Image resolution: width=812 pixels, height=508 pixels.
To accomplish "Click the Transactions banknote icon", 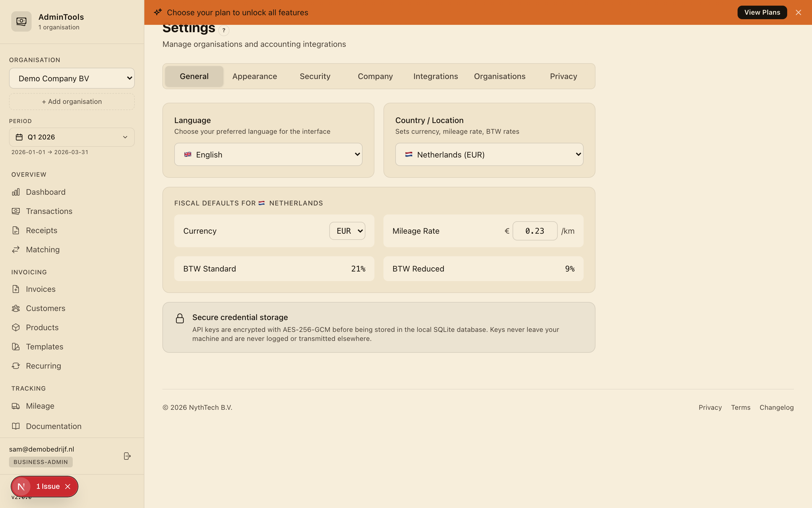I will point(16,211).
